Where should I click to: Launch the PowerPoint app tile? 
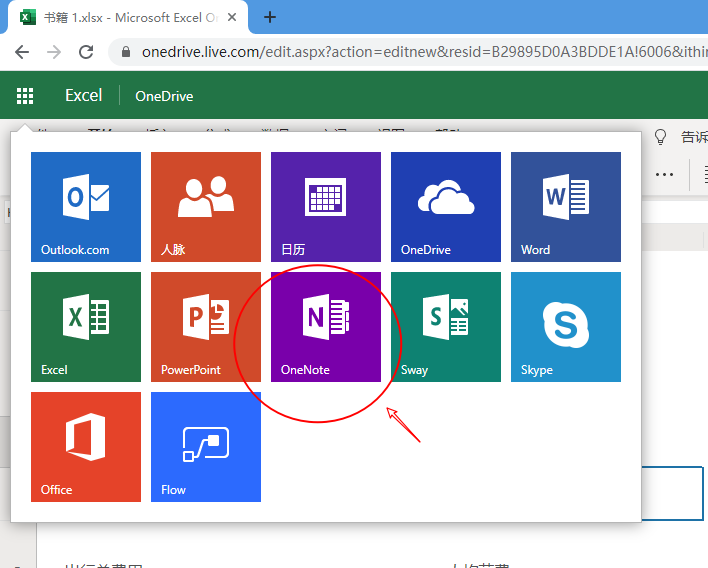(x=206, y=327)
